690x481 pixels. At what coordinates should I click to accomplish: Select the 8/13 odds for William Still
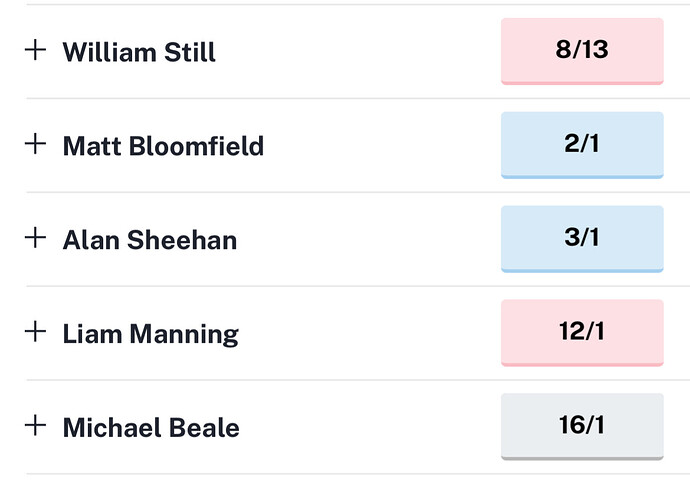click(x=581, y=50)
